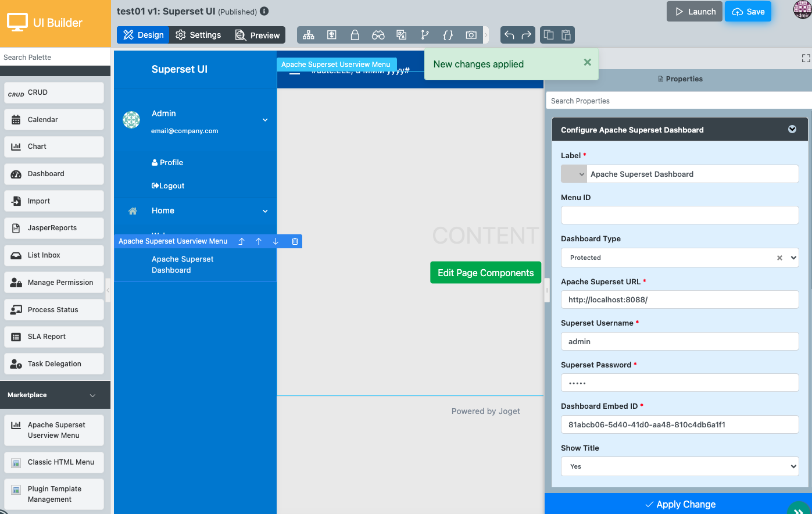
Task: Select parent of selected menu element
Action: [241, 241]
